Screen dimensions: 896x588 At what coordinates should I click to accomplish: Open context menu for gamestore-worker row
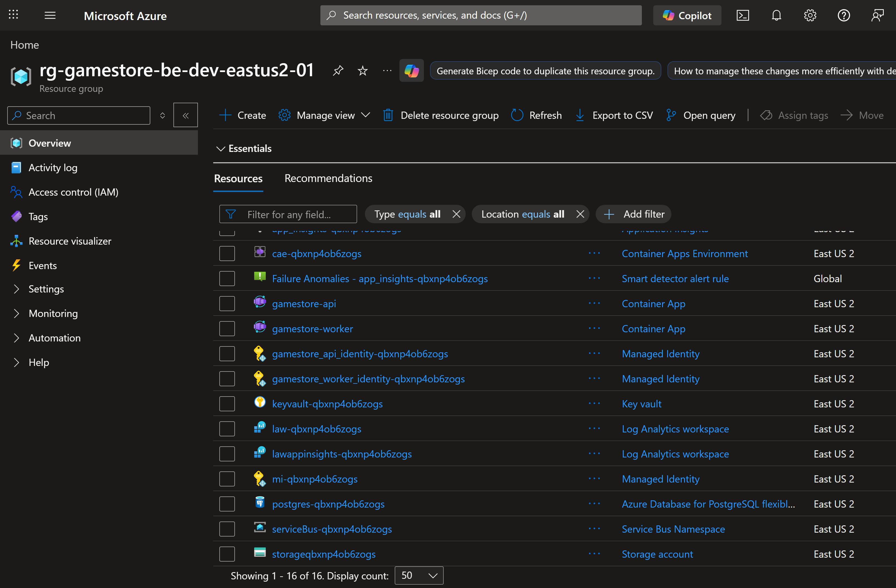[x=595, y=328]
